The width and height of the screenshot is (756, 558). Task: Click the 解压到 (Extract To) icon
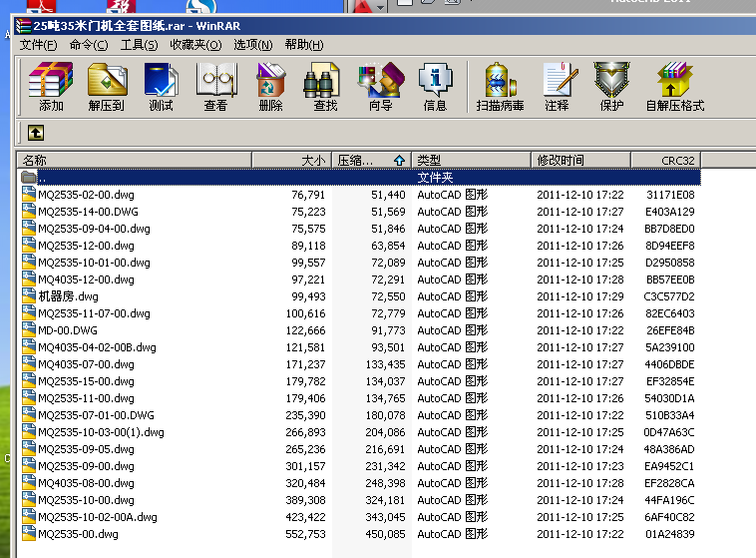pyautogui.click(x=107, y=87)
